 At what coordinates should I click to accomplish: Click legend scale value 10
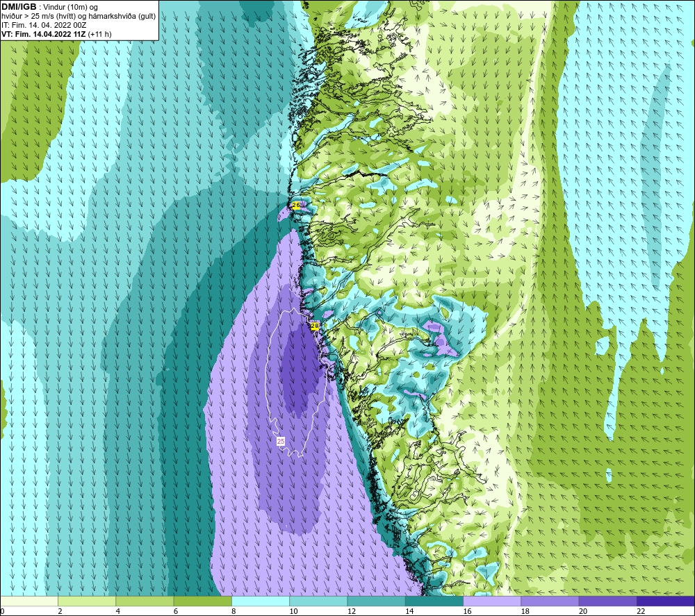(294, 611)
